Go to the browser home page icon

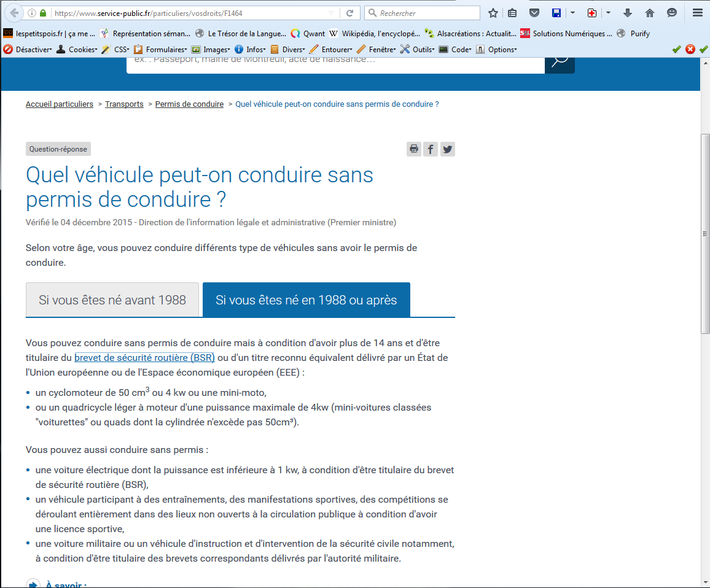(649, 13)
